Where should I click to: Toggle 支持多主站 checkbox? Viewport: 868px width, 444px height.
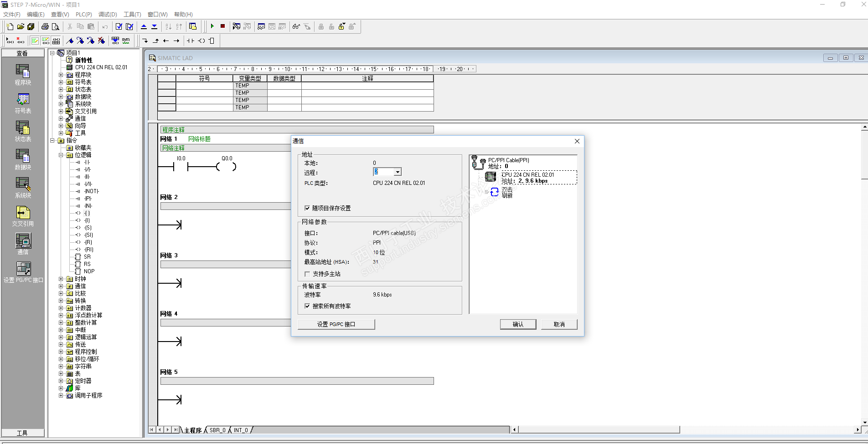pos(307,274)
